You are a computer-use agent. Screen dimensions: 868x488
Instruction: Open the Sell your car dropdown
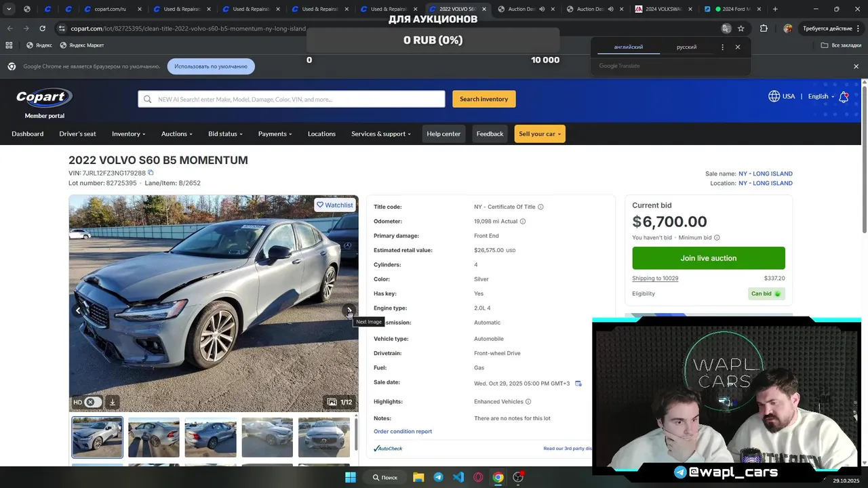point(540,134)
